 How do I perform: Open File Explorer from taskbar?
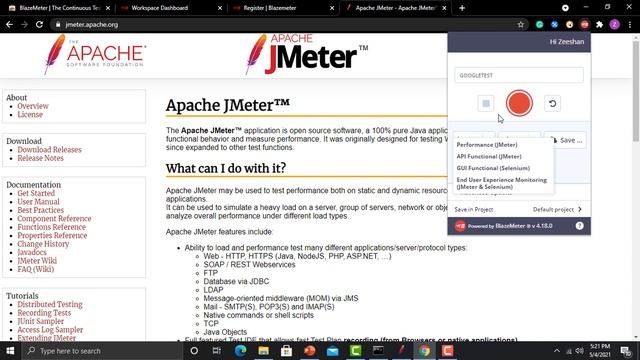pos(263,351)
